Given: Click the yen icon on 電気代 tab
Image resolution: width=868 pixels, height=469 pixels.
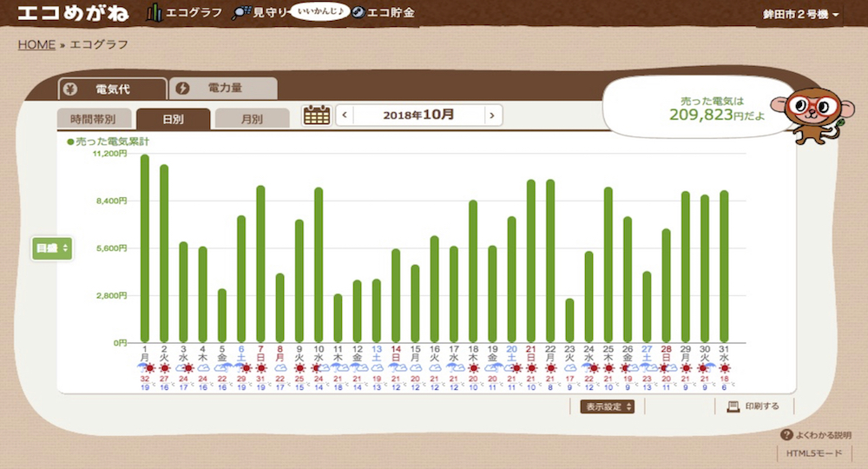Looking at the screenshot, I should coord(70,89).
